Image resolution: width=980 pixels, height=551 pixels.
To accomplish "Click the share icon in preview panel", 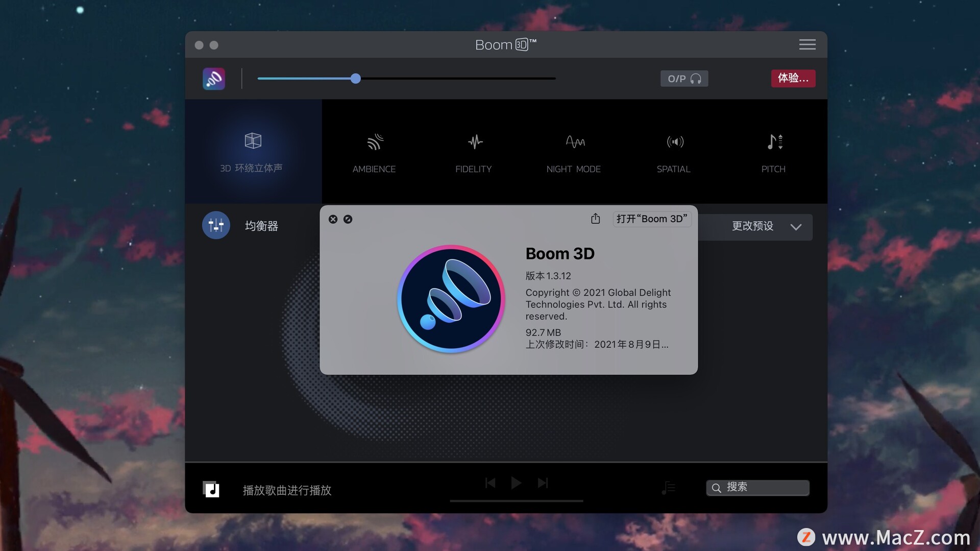I will click(x=596, y=219).
